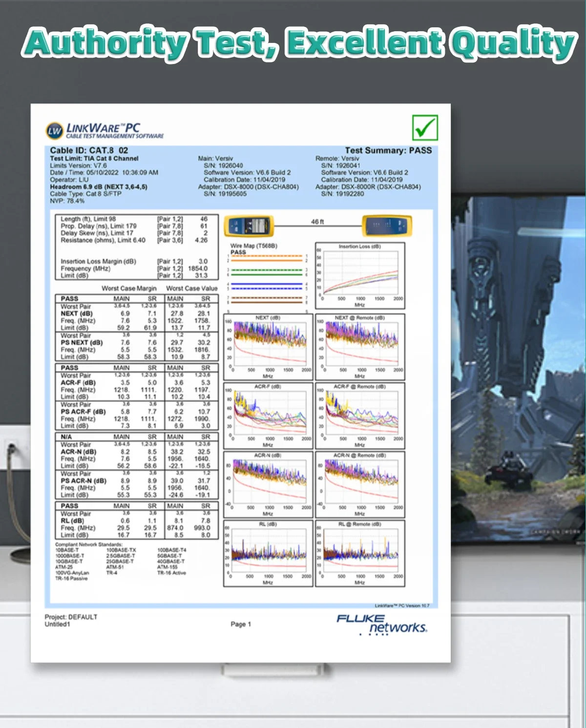This screenshot has width=586, height=728.
Task: Click the PS NEXT (dB) row label
Action: [x=82, y=342]
